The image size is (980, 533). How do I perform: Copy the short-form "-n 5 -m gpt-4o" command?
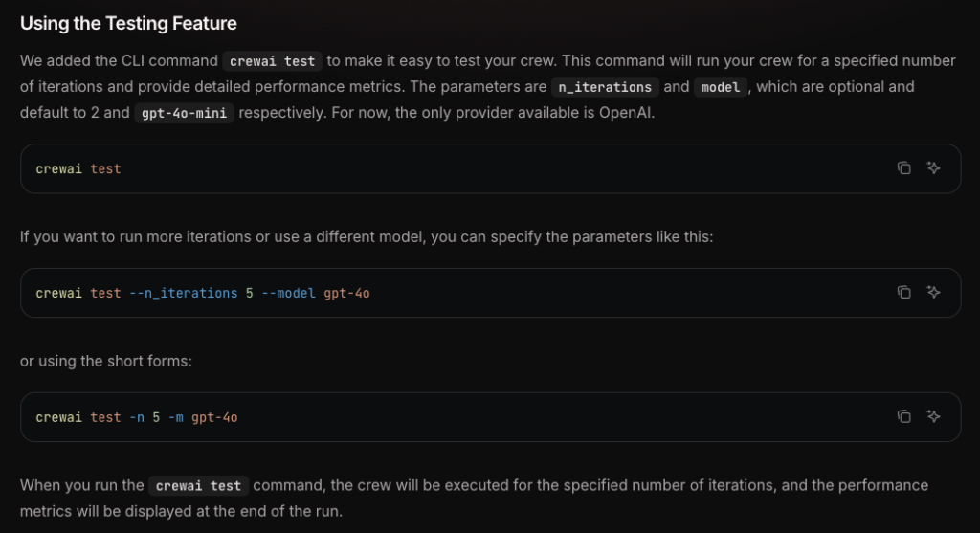(903, 417)
